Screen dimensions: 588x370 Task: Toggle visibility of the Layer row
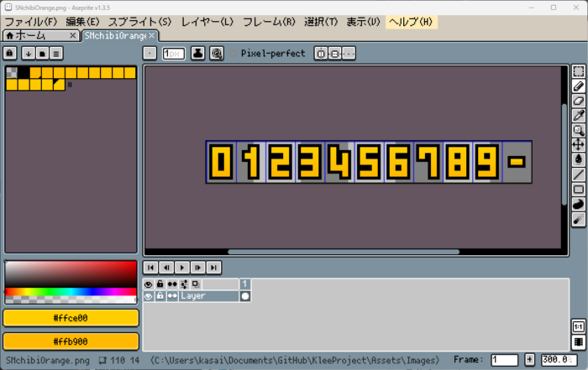149,296
